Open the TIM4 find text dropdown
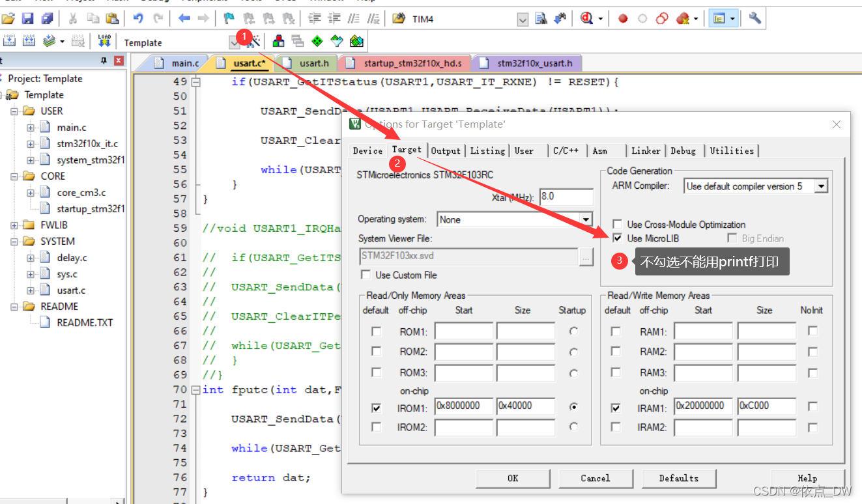This screenshot has width=862, height=504. click(x=523, y=20)
